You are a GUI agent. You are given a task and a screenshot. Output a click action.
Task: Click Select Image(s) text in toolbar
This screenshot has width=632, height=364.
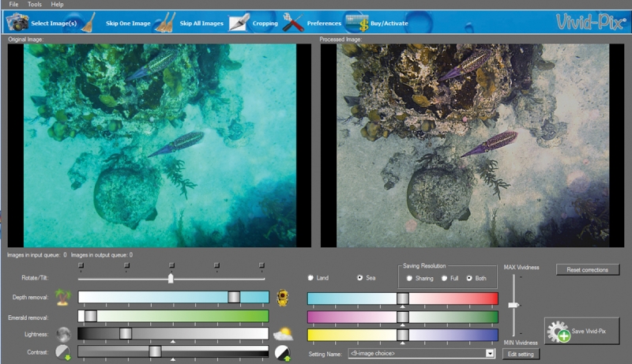[x=54, y=24]
